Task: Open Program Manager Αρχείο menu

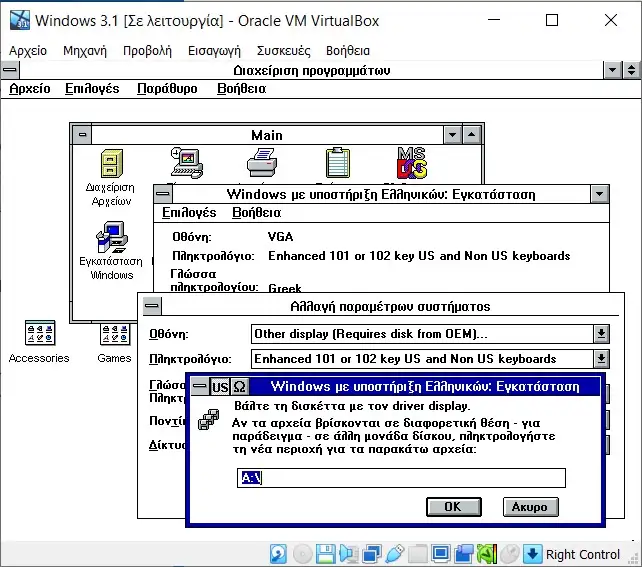Action: [x=30, y=88]
